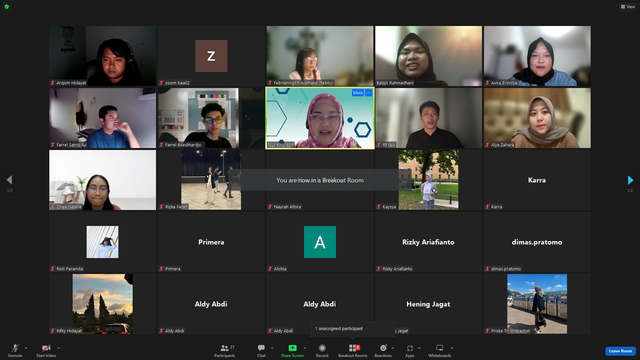Select the Primera participant tile
This screenshot has height=360, width=640.
(211, 242)
